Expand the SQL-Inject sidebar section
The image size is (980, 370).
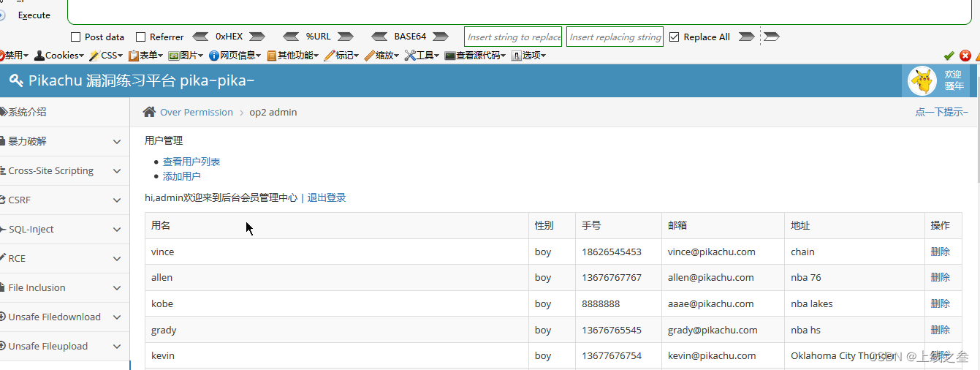64,229
